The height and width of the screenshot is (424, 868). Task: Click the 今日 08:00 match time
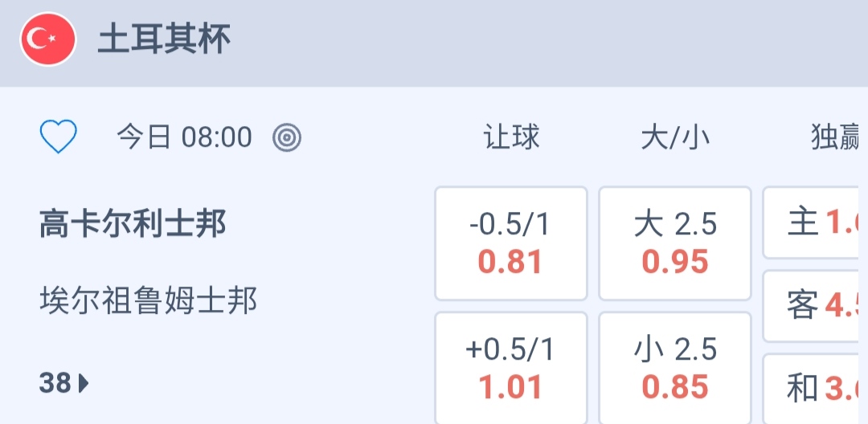(184, 138)
